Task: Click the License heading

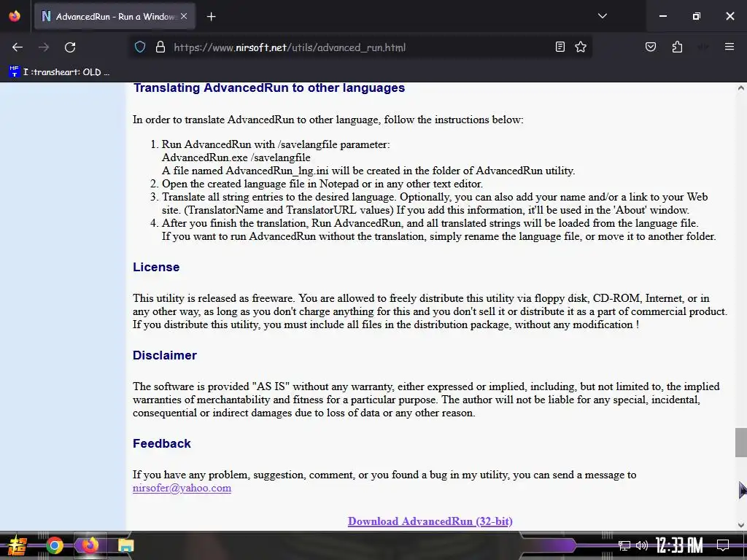Action: (x=156, y=267)
